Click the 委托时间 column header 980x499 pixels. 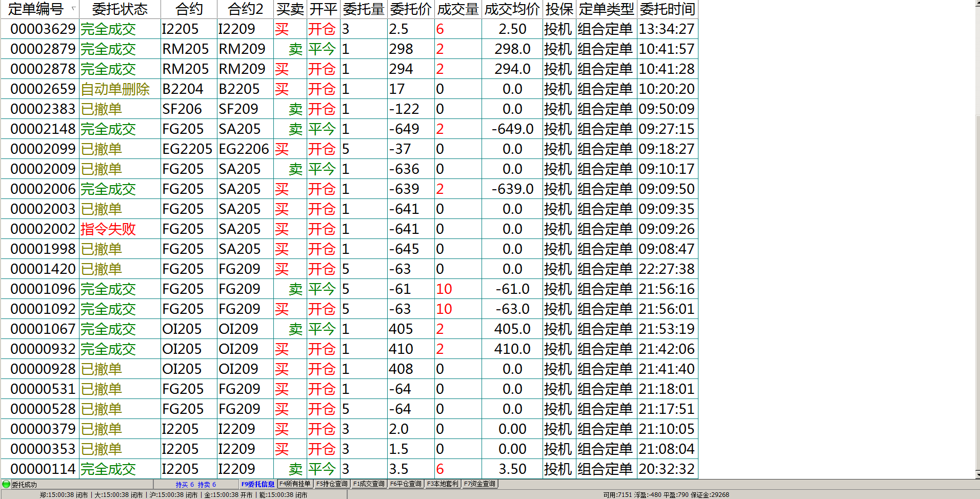[x=667, y=9]
